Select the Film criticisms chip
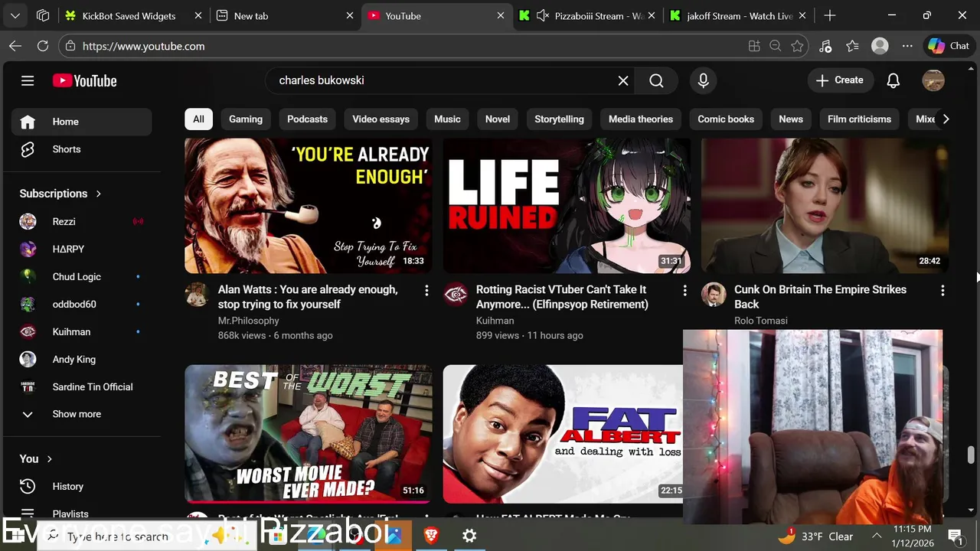Viewport: 980px width, 551px height. [859, 119]
